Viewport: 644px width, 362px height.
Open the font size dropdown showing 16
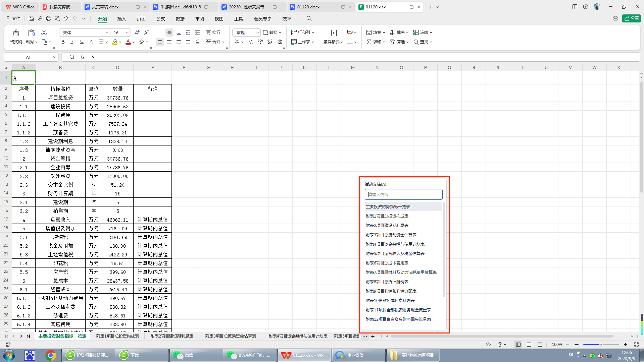click(x=127, y=32)
